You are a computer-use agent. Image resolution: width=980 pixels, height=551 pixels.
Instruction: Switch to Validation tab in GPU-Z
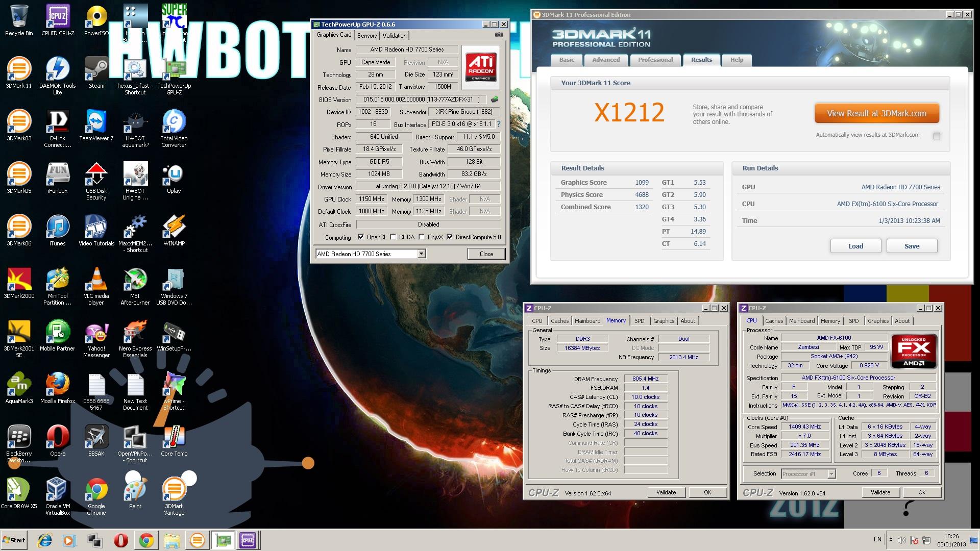tap(395, 35)
